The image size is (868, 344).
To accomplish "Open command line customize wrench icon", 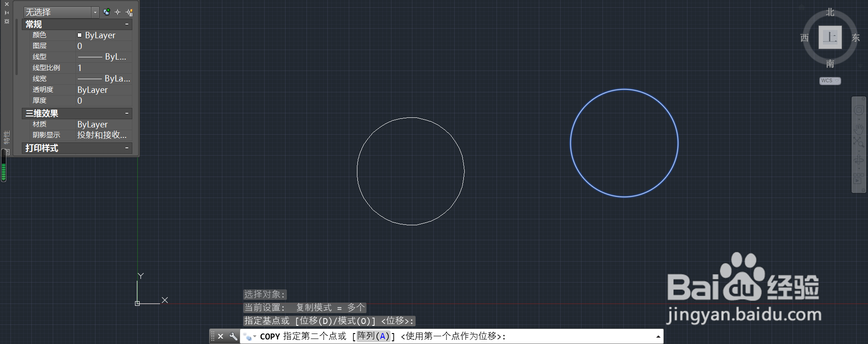I will coord(233,336).
